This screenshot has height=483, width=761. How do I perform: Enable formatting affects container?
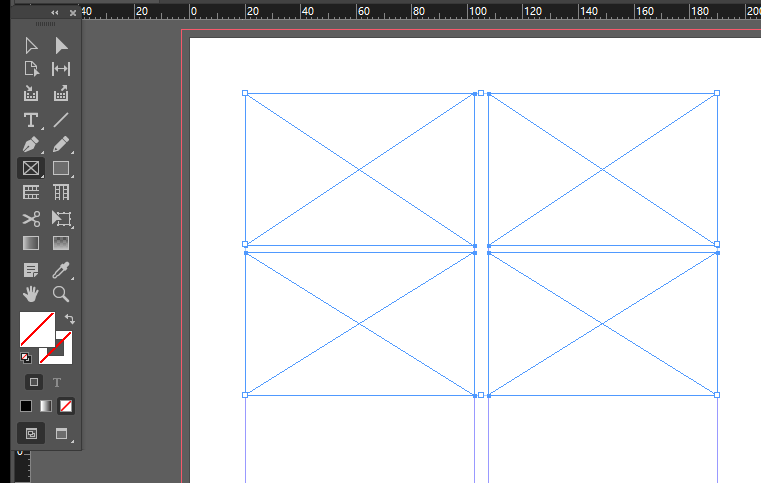34,382
